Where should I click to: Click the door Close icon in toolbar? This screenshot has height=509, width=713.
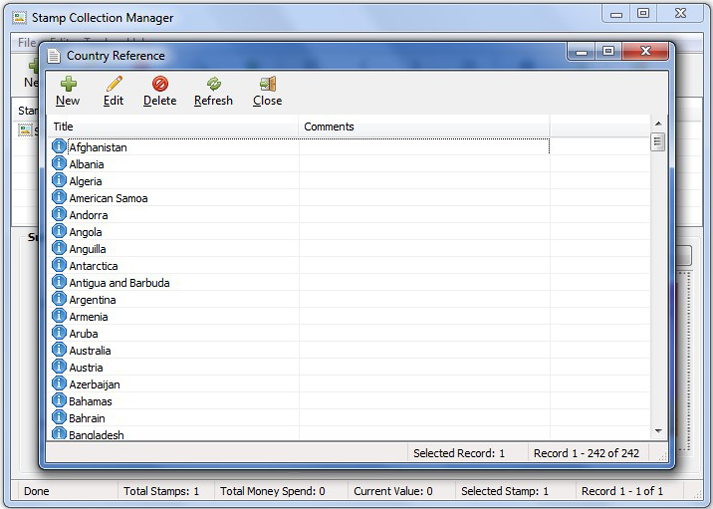(267, 84)
